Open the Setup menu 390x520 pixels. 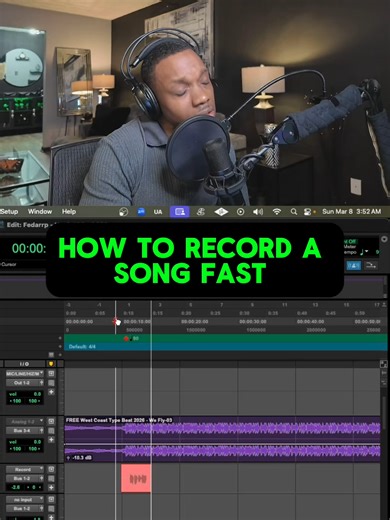click(9, 212)
